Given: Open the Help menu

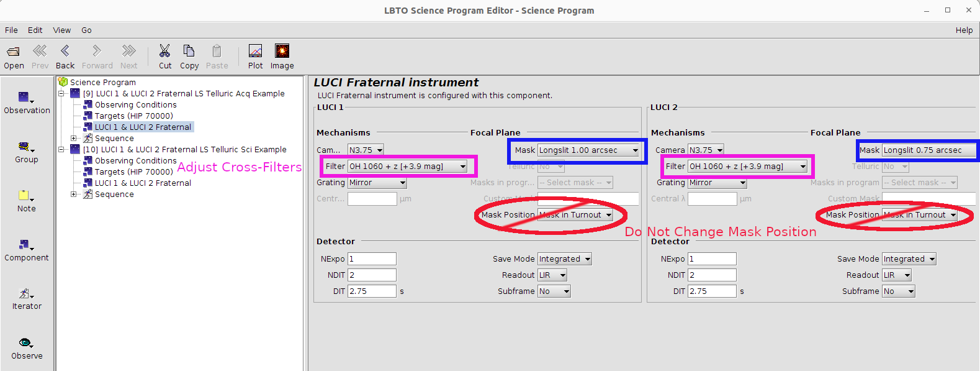Looking at the screenshot, I should [x=964, y=30].
